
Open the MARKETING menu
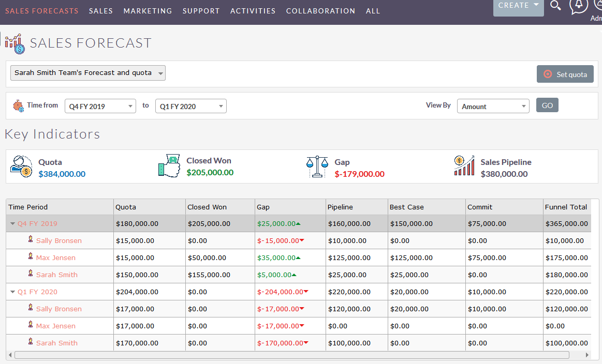point(148,10)
